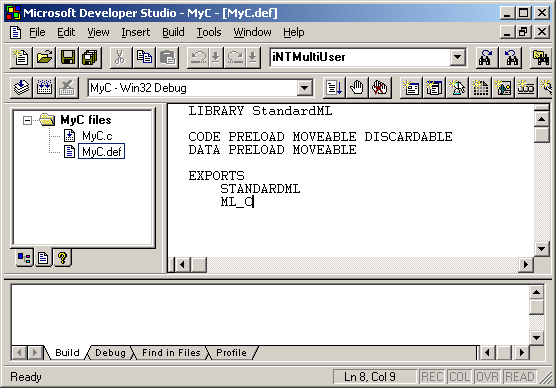Click the Build project icon
Viewport: 556px width, 388px height.
44,87
